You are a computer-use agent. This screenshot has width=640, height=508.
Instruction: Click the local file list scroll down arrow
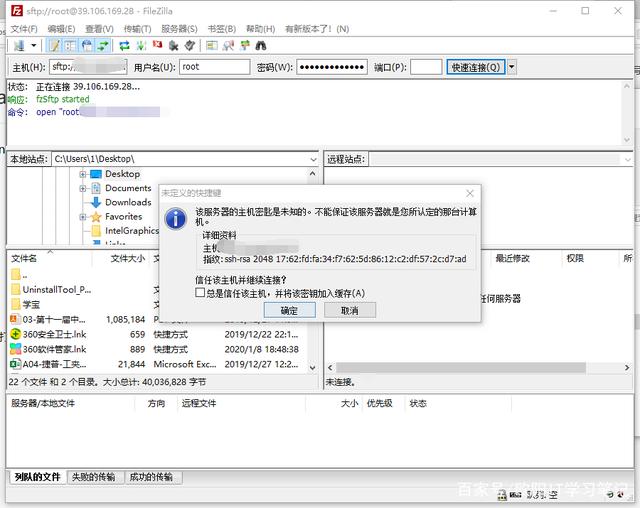click(x=313, y=368)
